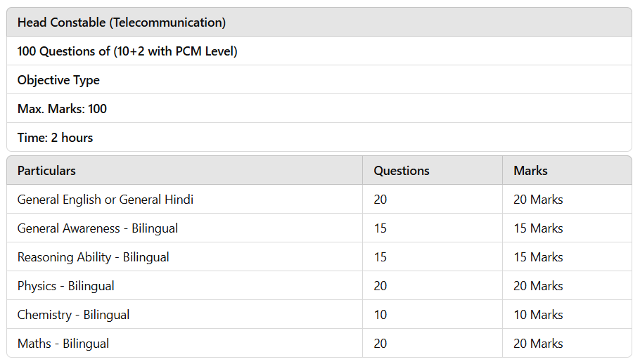
Task: Select the General Awareness - Bilingual cell
Action: pyautogui.click(x=184, y=228)
